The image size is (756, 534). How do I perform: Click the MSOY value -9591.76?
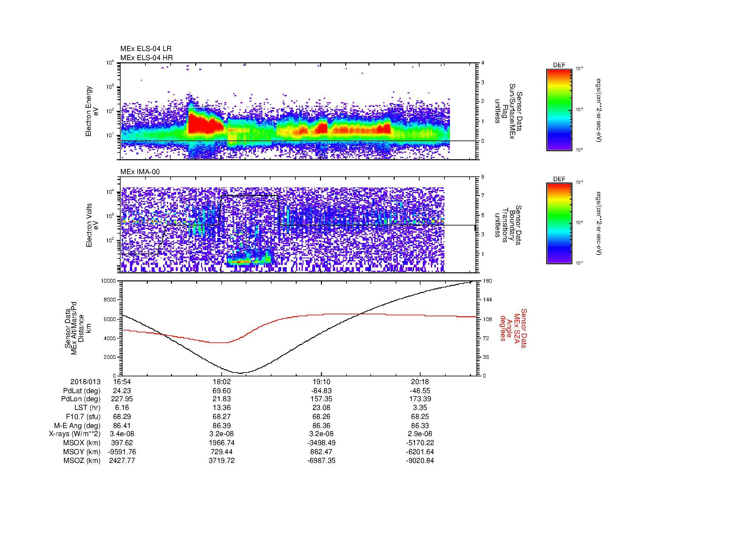click(x=122, y=452)
